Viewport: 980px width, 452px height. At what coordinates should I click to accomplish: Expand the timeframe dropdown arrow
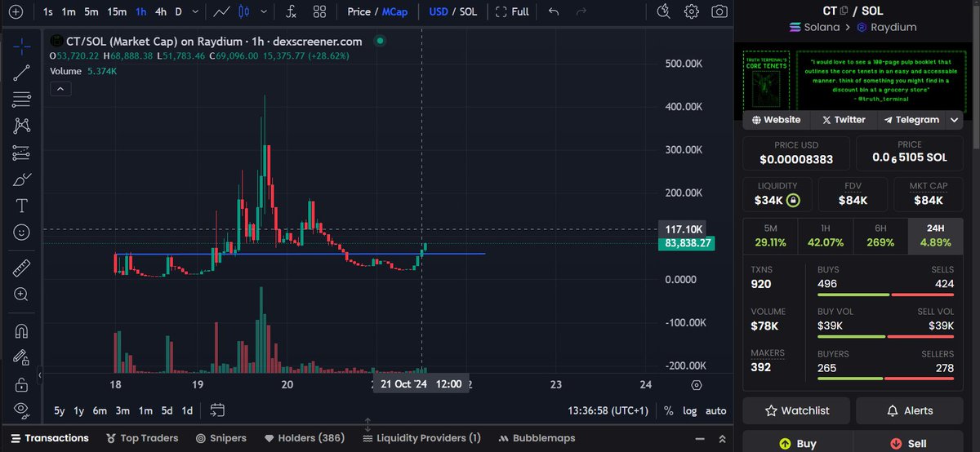pyautogui.click(x=195, y=11)
